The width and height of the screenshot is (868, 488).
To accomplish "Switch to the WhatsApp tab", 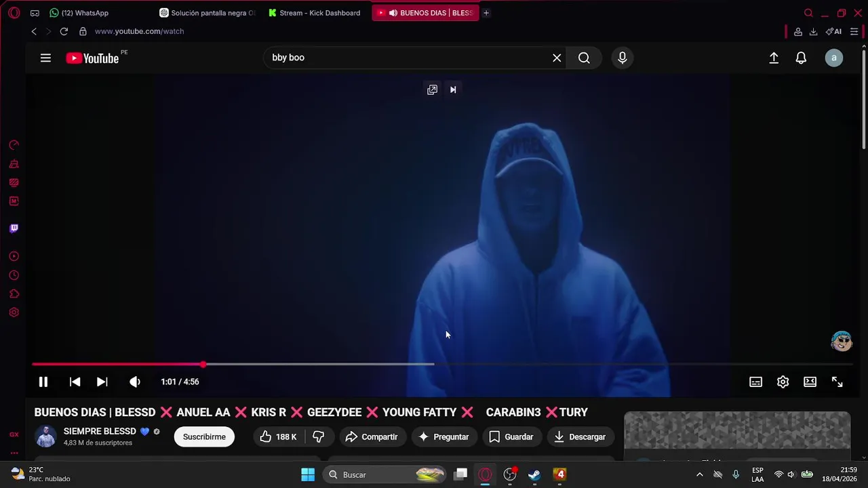I will pos(79,13).
